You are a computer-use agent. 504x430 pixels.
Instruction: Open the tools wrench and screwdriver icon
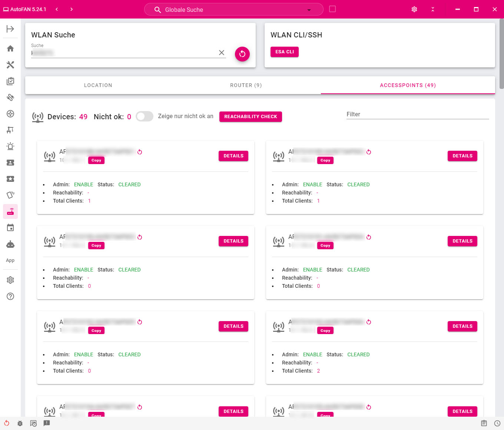pos(10,65)
